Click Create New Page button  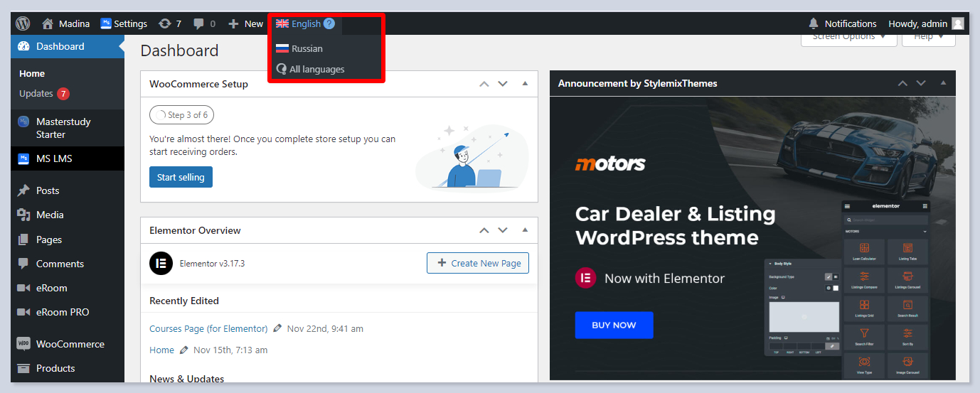coord(478,263)
